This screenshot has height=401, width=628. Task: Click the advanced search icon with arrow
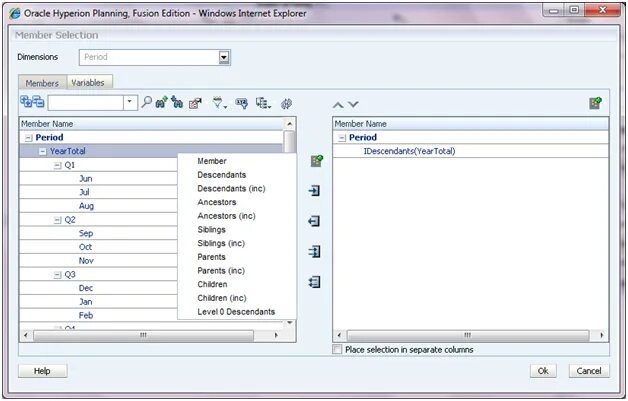tap(195, 103)
